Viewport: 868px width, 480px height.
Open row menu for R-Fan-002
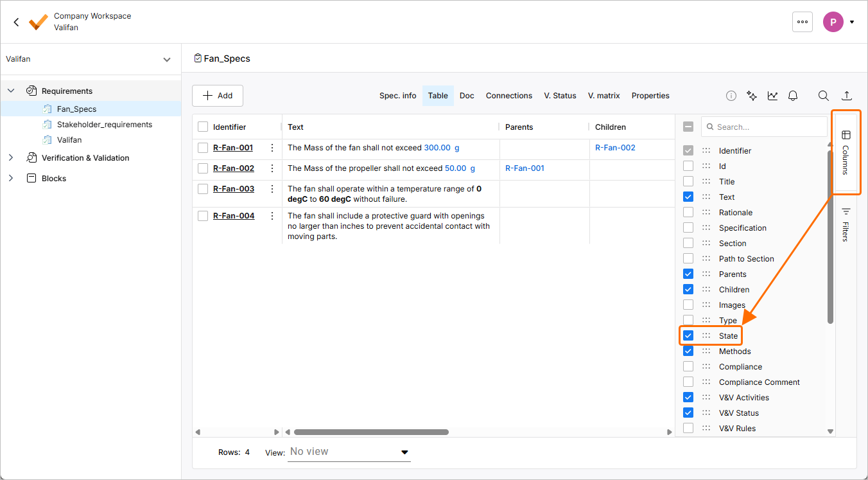point(272,168)
